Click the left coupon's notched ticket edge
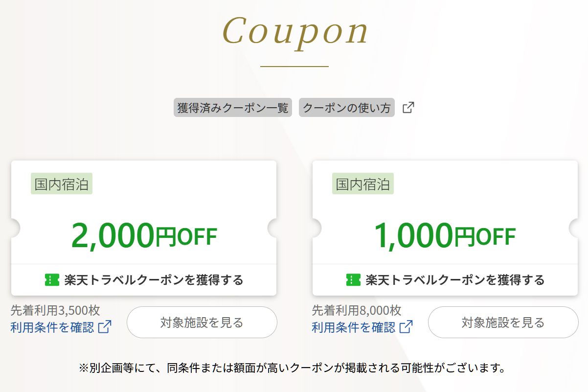 (12, 227)
